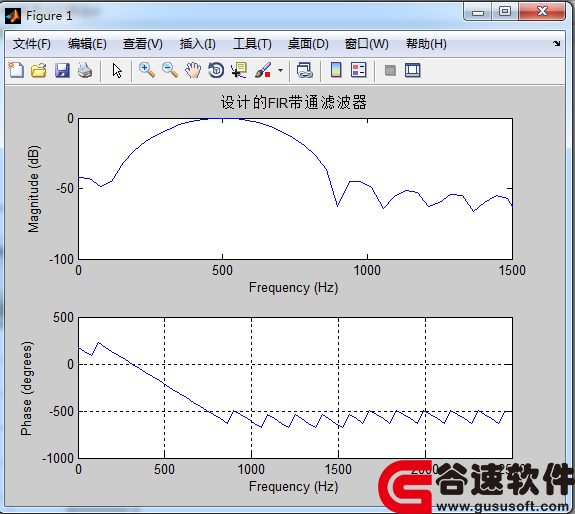This screenshot has height=514, width=575.
Task: Click the Link Plot icon
Action: click(304, 70)
